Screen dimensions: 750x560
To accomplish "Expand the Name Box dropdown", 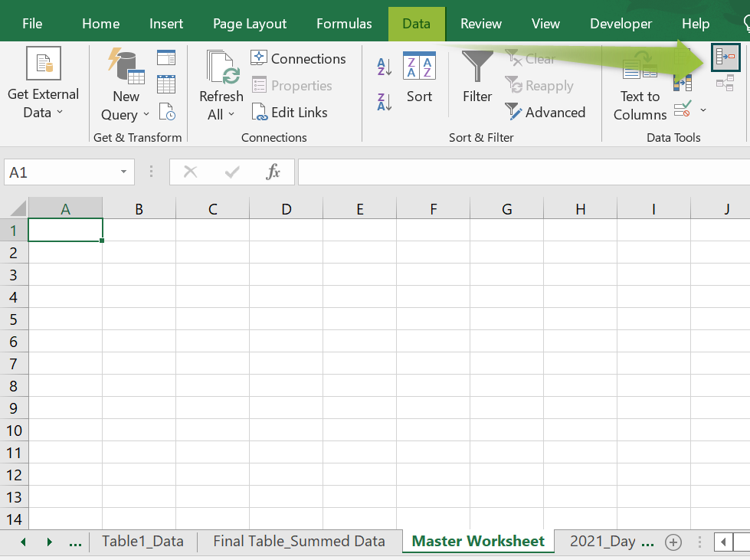I will pos(123,172).
